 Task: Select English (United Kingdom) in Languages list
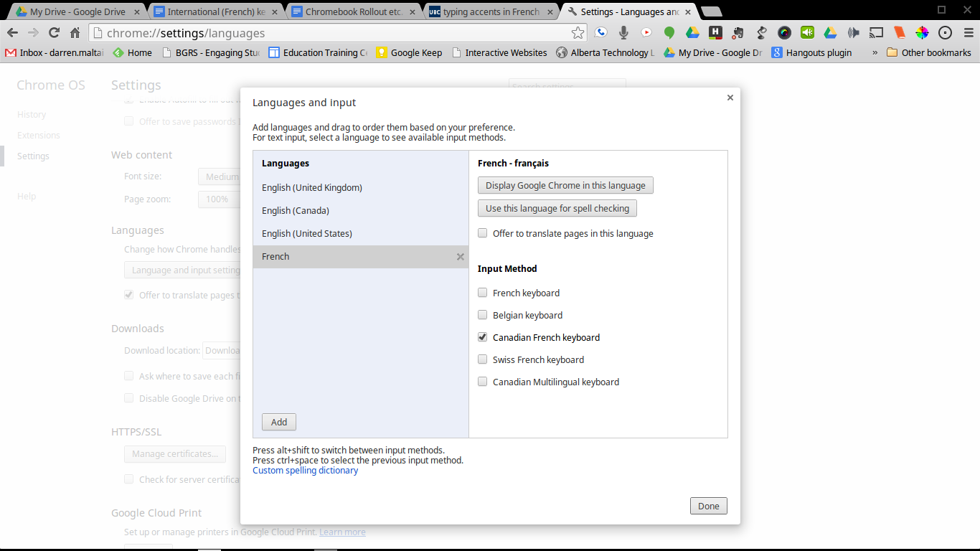pos(361,188)
